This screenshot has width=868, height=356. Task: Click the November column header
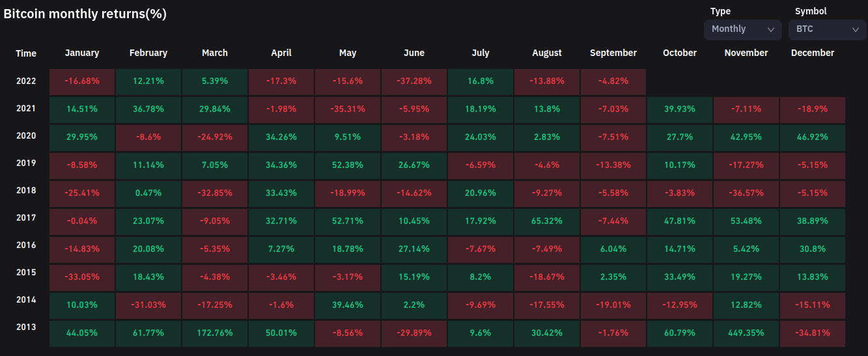[x=746, y=53]
